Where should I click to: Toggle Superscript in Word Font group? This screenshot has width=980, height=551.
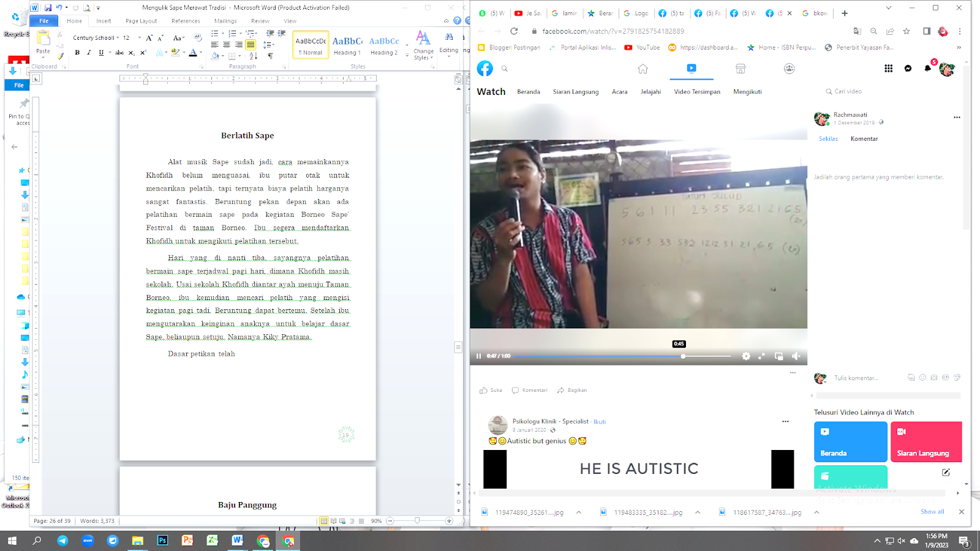click(143, 53)
